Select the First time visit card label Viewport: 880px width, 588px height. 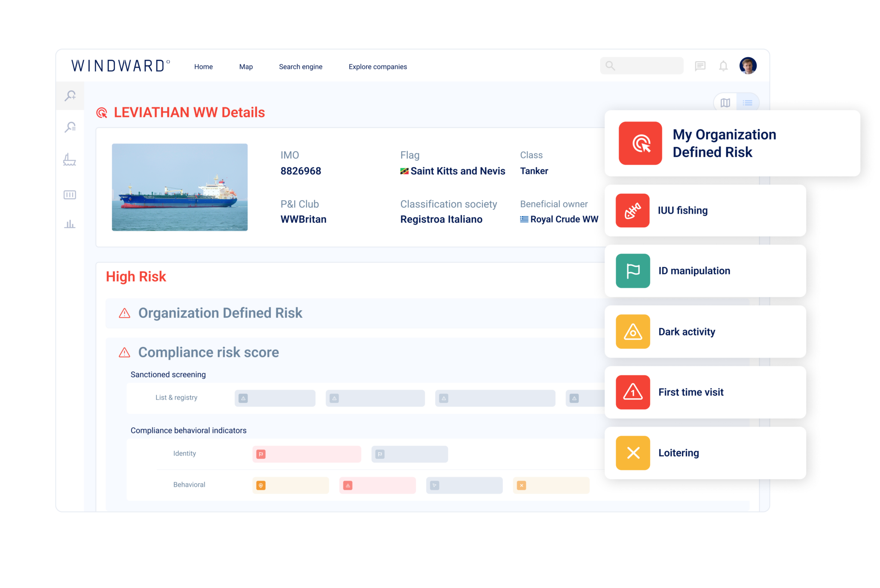(x=691, y=392)
